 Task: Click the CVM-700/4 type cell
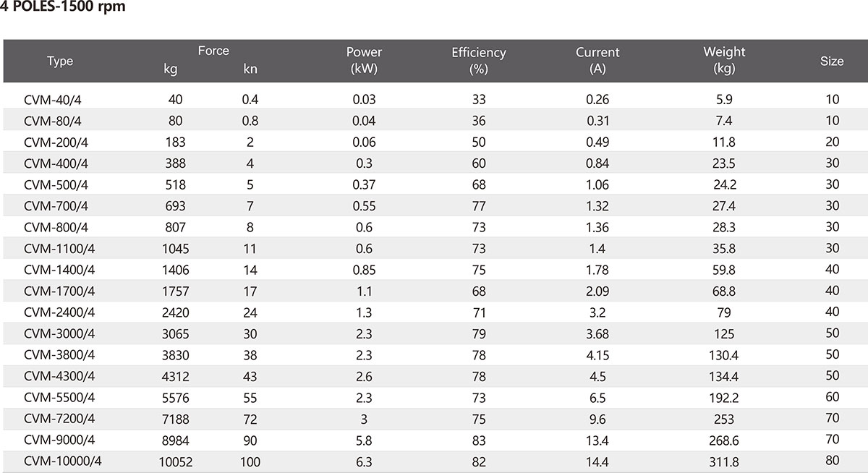[58, 206]
